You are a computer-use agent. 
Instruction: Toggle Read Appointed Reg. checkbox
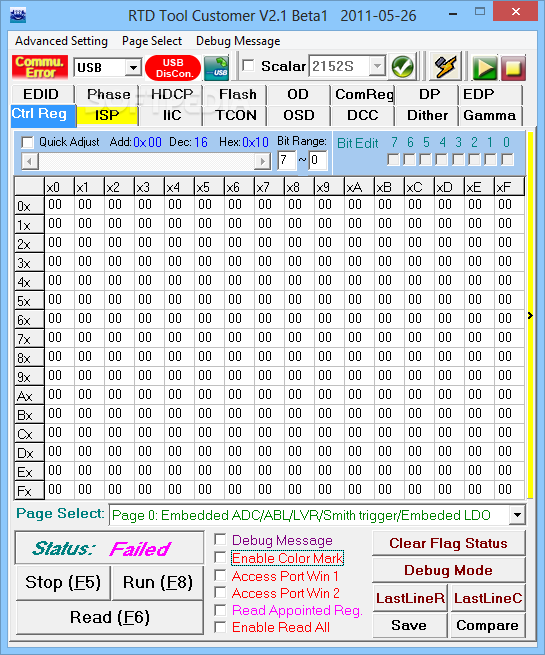click(220, 610)
